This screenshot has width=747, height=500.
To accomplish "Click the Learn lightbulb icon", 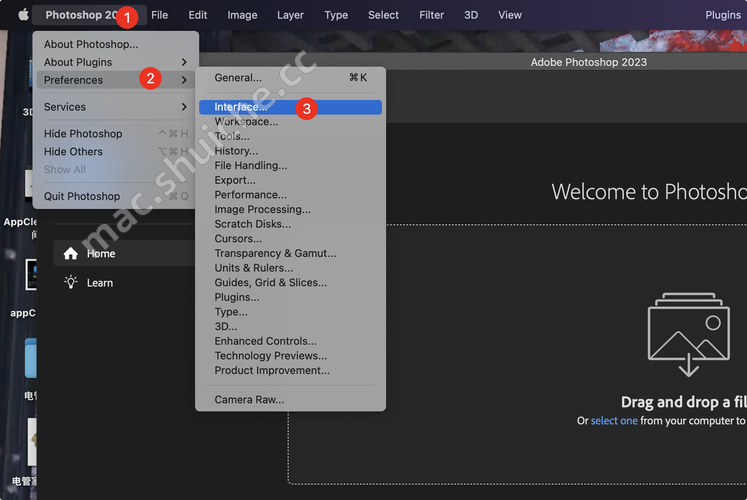I will pyautogui.click(x=71, y=283).
